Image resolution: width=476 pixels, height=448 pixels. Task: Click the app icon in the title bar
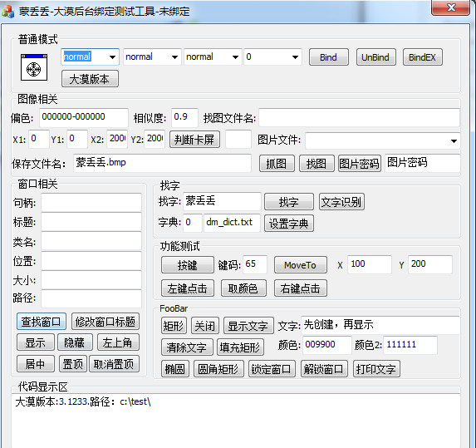(x=8, y=12)
